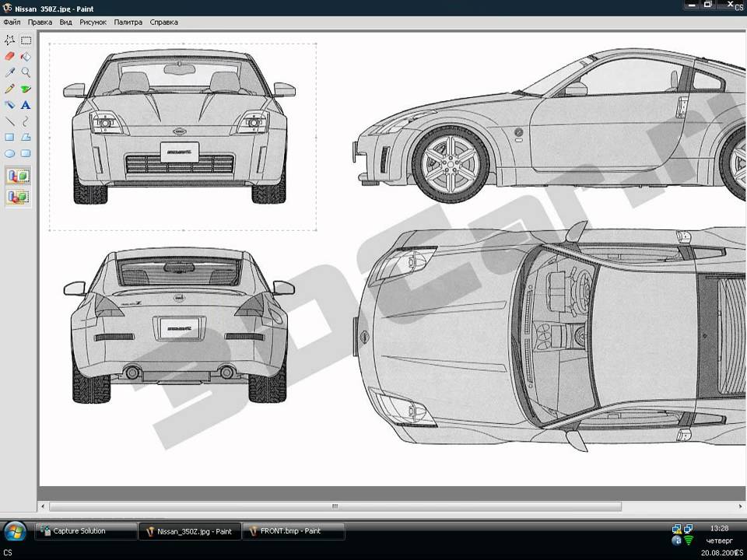747x560 pixels.
Task: Click the Paint icon in title bar
Action: click(7, 8)
